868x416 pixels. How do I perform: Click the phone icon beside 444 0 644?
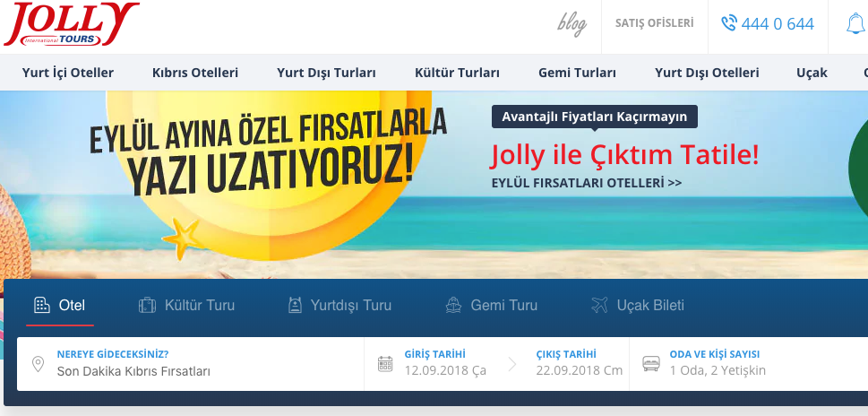pyautogui.click(x=729, y=23)
